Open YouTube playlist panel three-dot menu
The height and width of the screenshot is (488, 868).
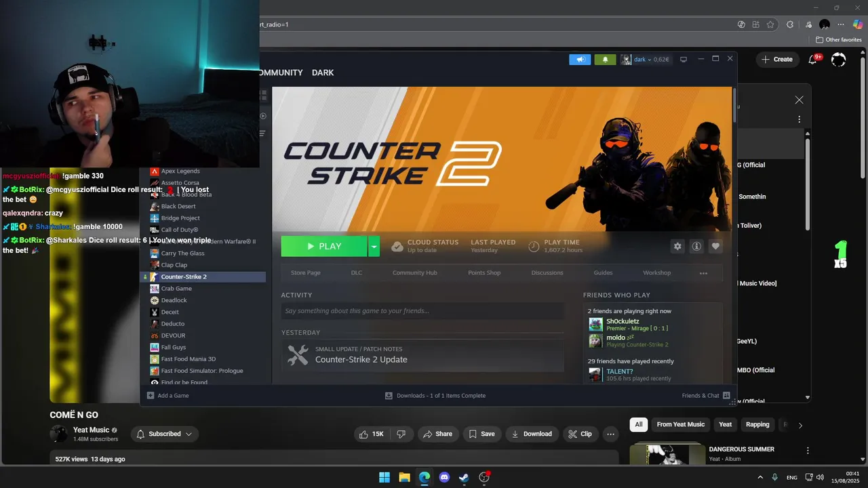coord(799,119)
